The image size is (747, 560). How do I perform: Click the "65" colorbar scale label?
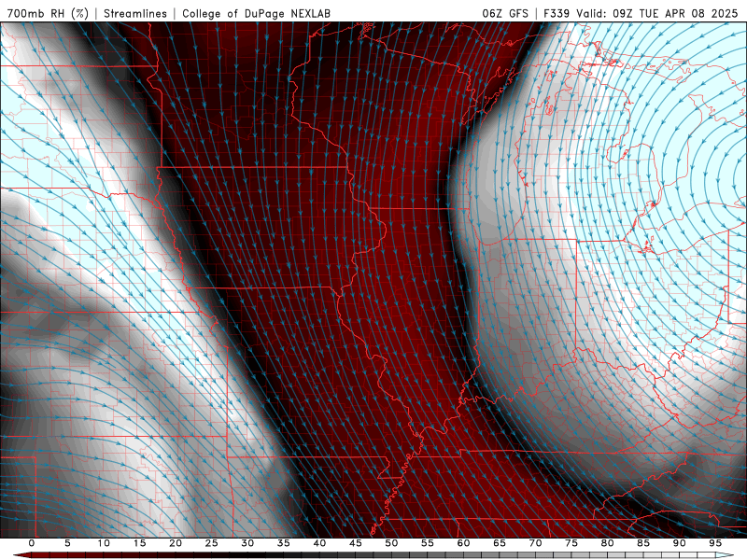pyautogui.click(x=500, y=543)
